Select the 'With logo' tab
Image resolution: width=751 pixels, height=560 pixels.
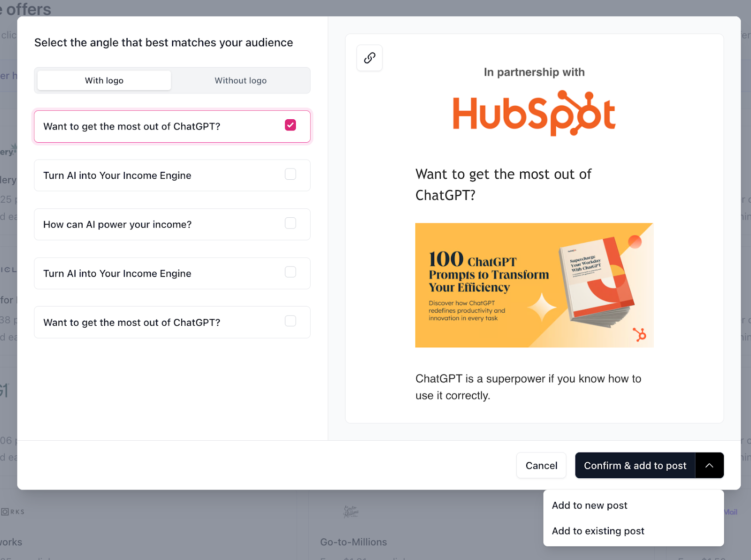[104, 80]
